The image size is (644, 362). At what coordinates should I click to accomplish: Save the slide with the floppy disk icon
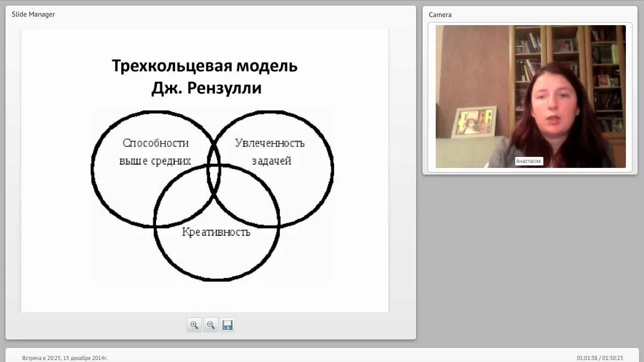(x=227, y=325)
